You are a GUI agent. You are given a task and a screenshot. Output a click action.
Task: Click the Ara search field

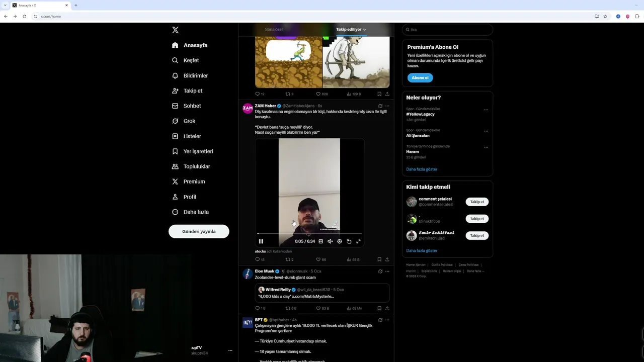click(447, 30)
